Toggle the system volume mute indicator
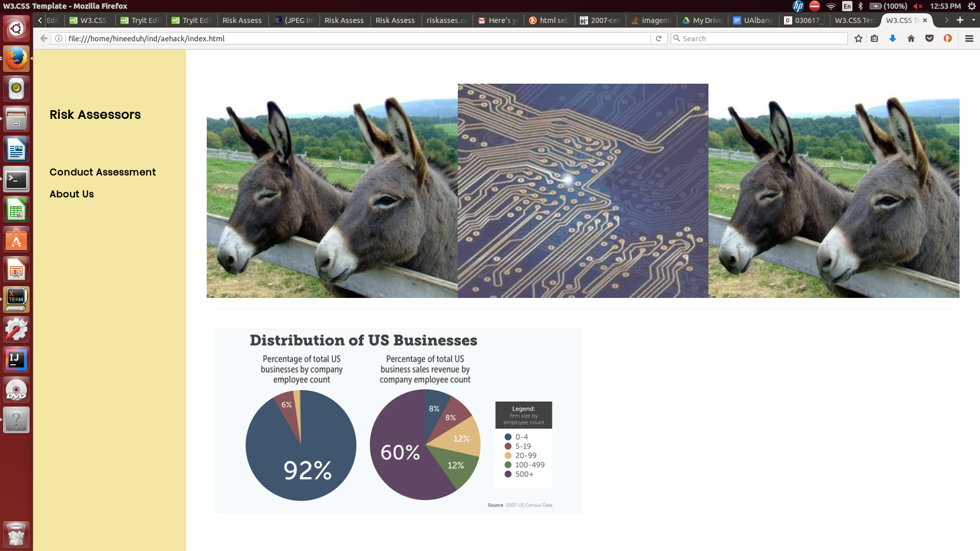 (918, 6)
